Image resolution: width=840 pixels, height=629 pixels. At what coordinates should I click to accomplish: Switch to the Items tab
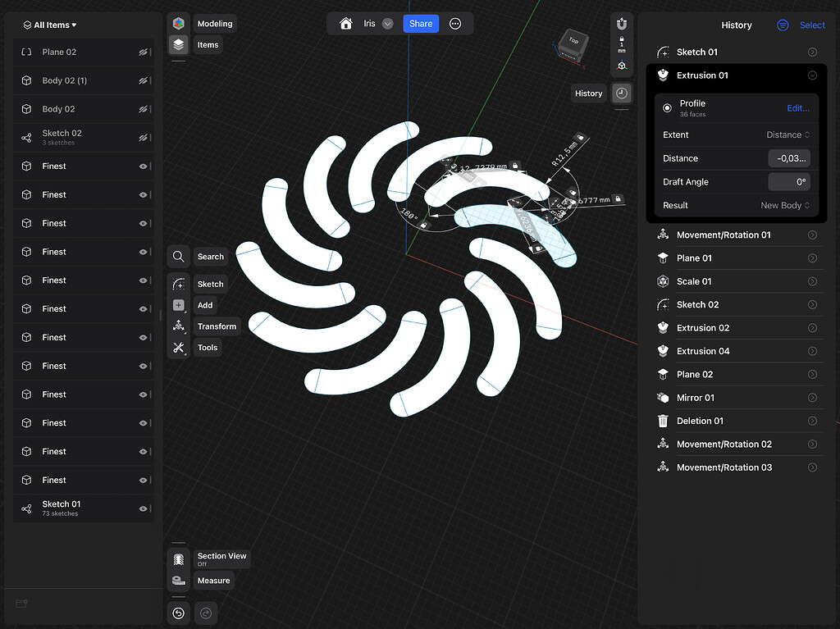point(208,44)
